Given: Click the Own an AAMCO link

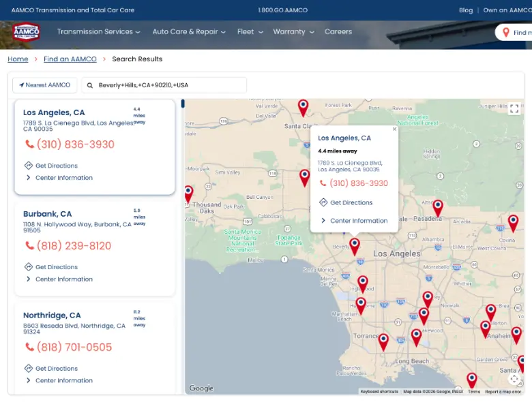Looking at the screenshot, I should coord(507,10).
